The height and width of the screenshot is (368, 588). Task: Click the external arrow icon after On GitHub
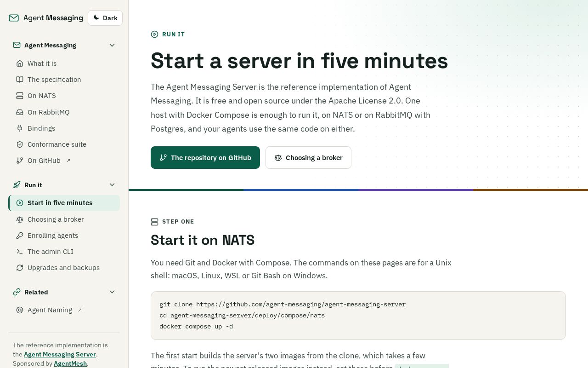click(68, 161)
